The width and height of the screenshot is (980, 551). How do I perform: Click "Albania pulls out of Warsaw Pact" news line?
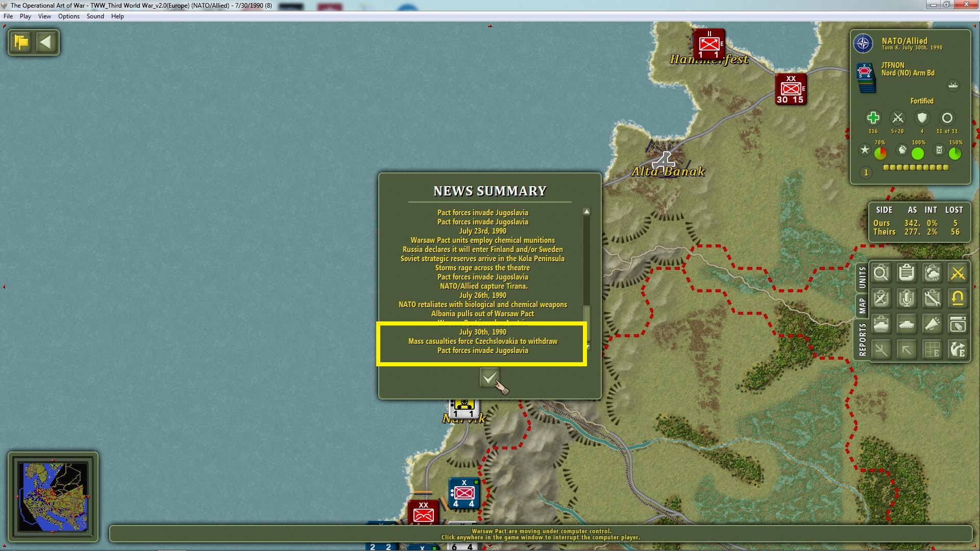point(483,314)
